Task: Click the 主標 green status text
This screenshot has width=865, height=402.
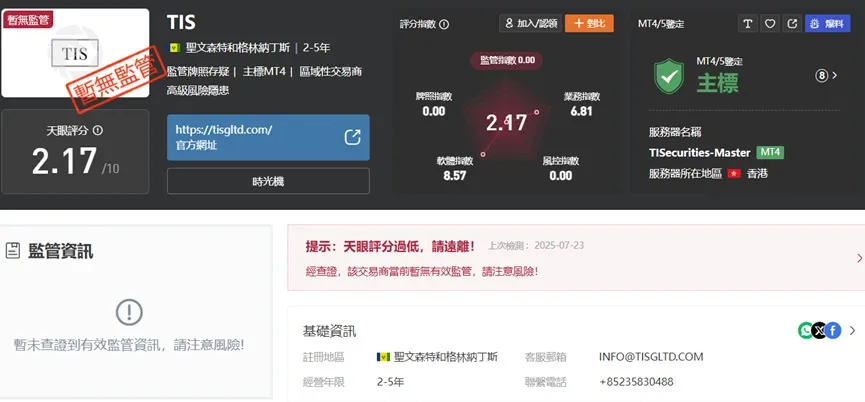Action: (717, 83)
